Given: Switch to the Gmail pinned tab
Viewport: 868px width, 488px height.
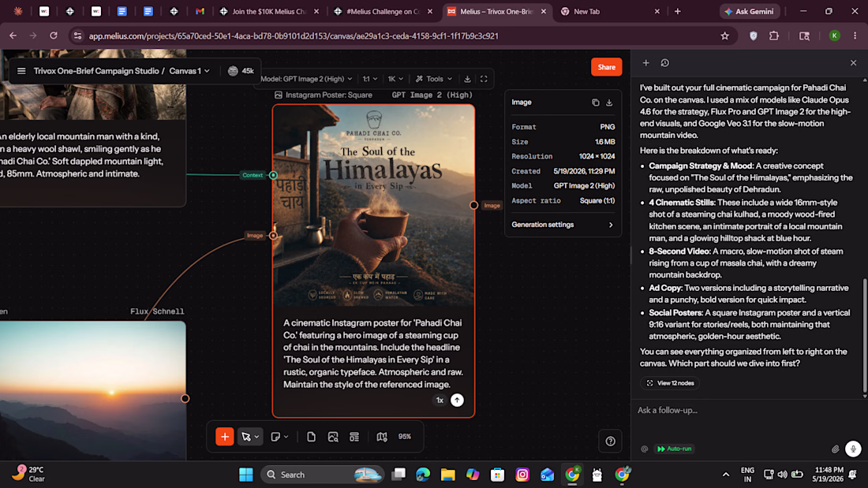Looking at the screenshot, I should pos(200,11).
